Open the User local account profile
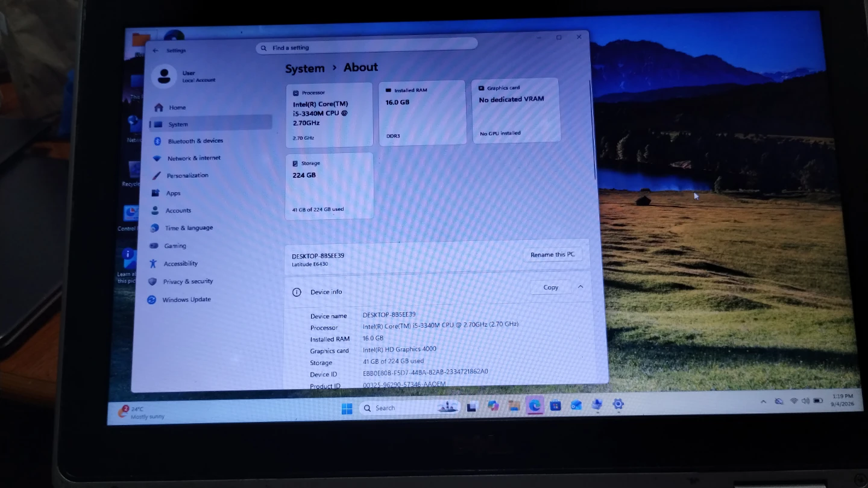 pyautogui.click(x=184, y=76)
